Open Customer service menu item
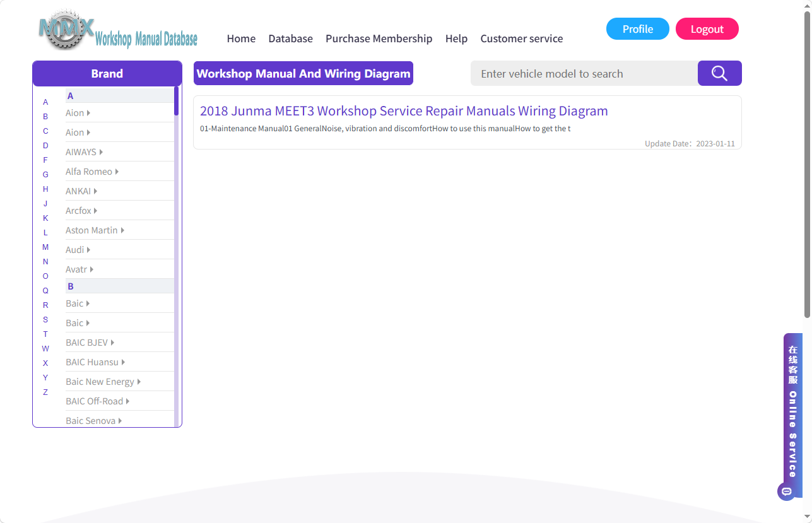 click(x=521, y=38)
